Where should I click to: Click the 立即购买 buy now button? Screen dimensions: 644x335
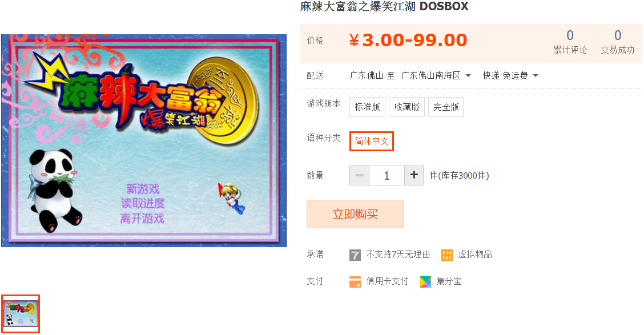tap(355, 214)
